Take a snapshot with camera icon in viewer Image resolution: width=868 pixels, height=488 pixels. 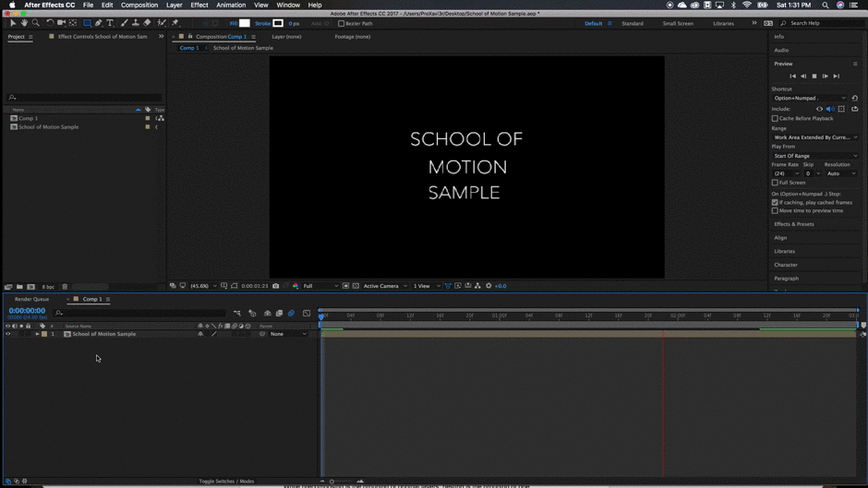276,286
